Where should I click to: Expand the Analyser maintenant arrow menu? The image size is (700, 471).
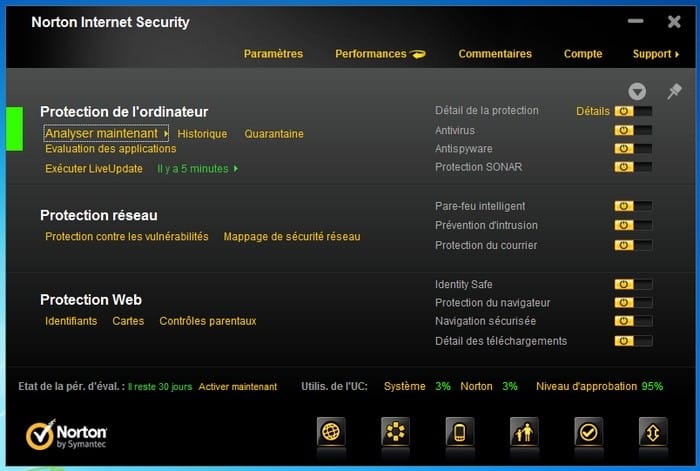(166, 133)
